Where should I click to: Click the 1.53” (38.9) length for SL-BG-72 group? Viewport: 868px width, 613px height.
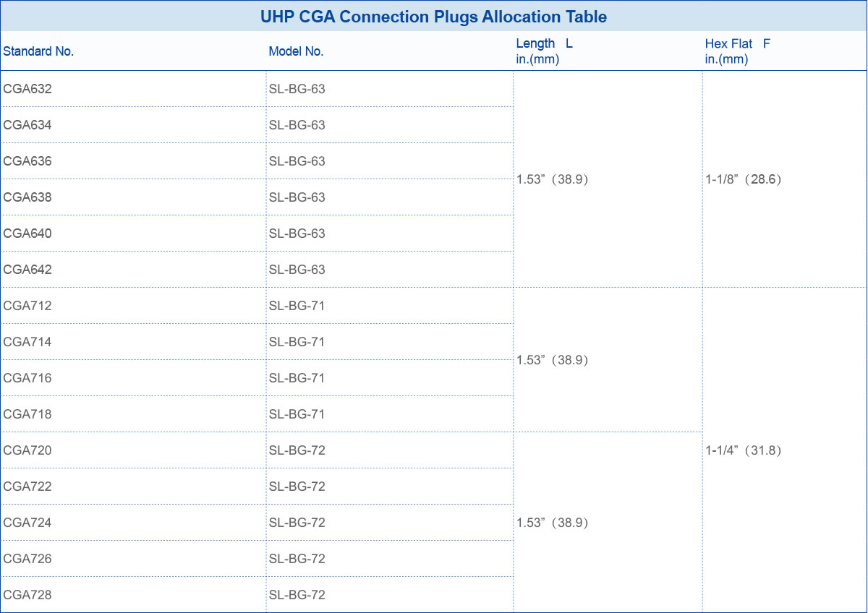[553, 523]
